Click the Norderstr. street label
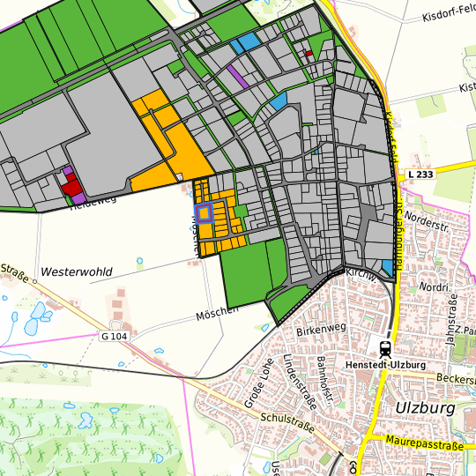The image size is (476, 476). pos(427,222)
